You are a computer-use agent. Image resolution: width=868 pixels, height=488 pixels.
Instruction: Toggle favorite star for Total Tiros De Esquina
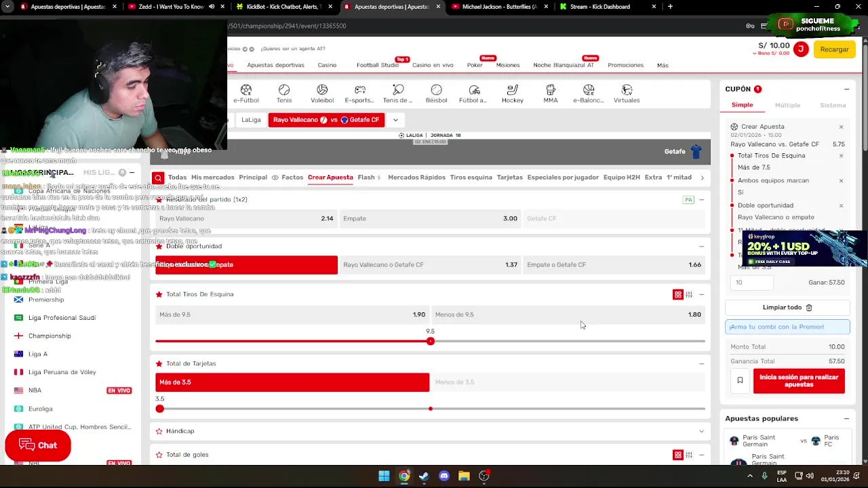[159, 294]
